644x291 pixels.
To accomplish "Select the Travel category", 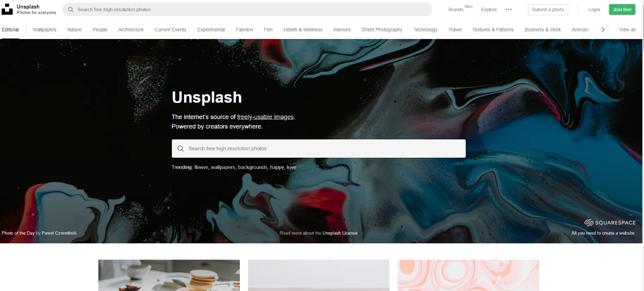I will click(455, 29).
